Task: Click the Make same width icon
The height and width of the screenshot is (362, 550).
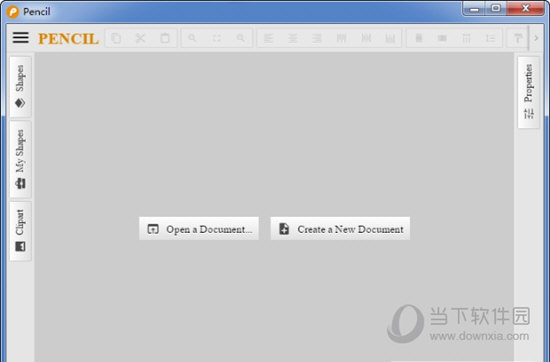Action: point(418,38)
